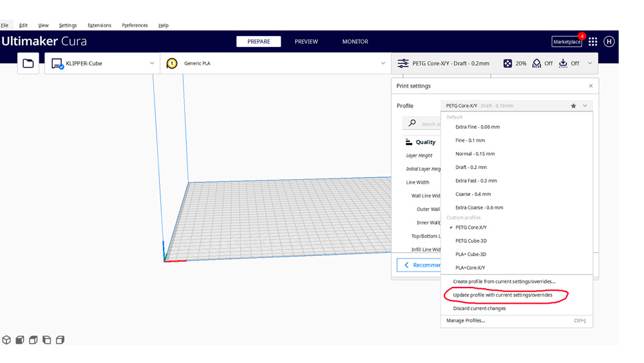644x363 pixels.
Task: Click the Quality category header
Action: pyautogui.click(x=421, y=142)
